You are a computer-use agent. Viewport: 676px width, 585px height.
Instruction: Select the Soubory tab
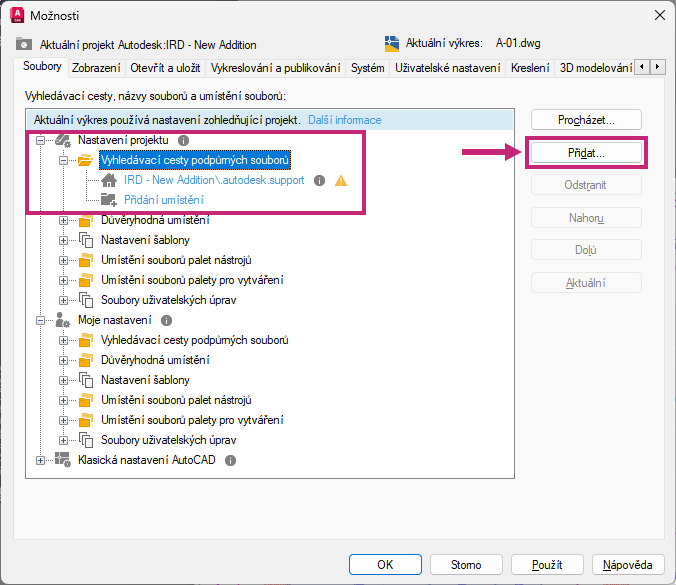click(x=42, y=66)
